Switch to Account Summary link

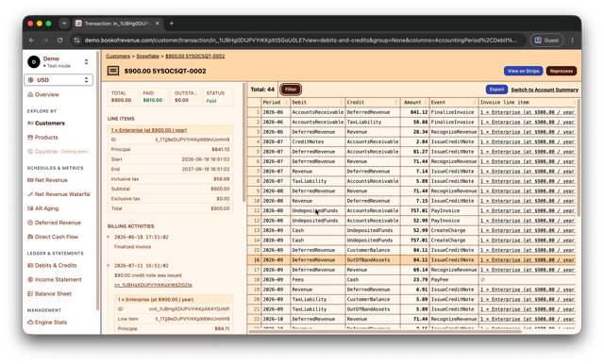[545, 90]
